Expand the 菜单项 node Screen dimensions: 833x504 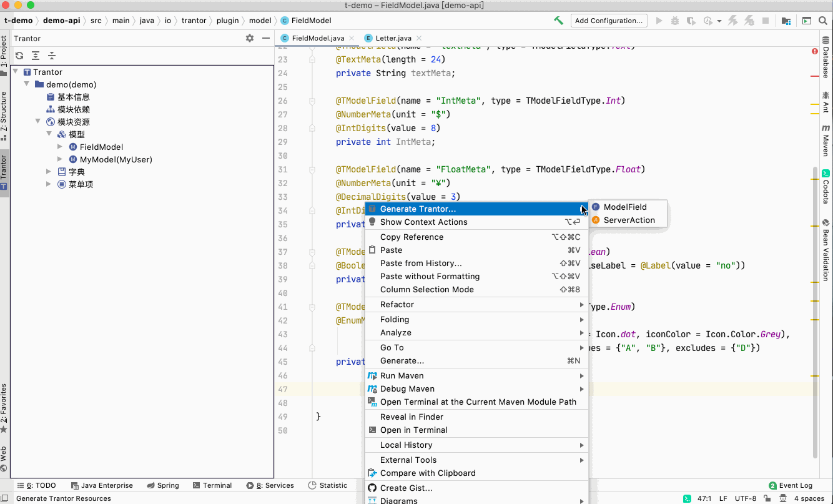49,184
